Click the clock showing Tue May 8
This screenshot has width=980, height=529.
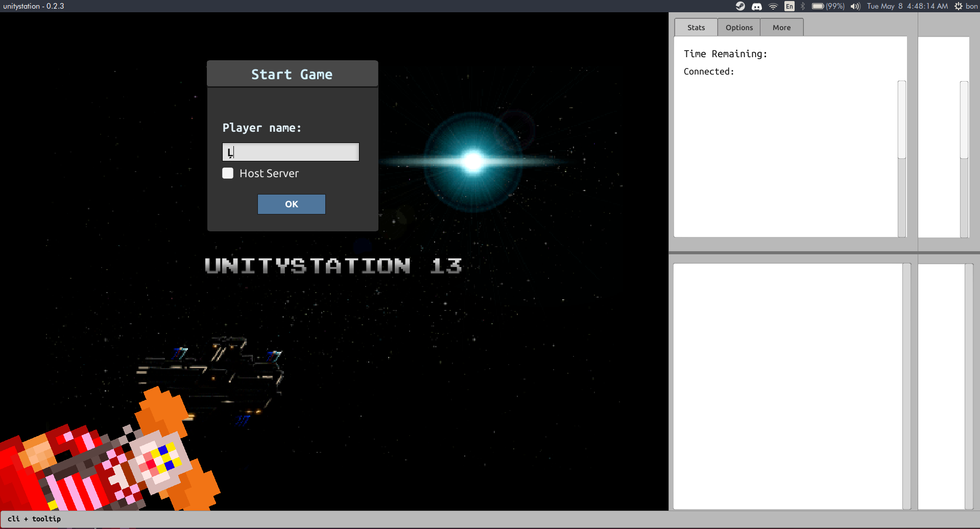[x=906, y=6]
